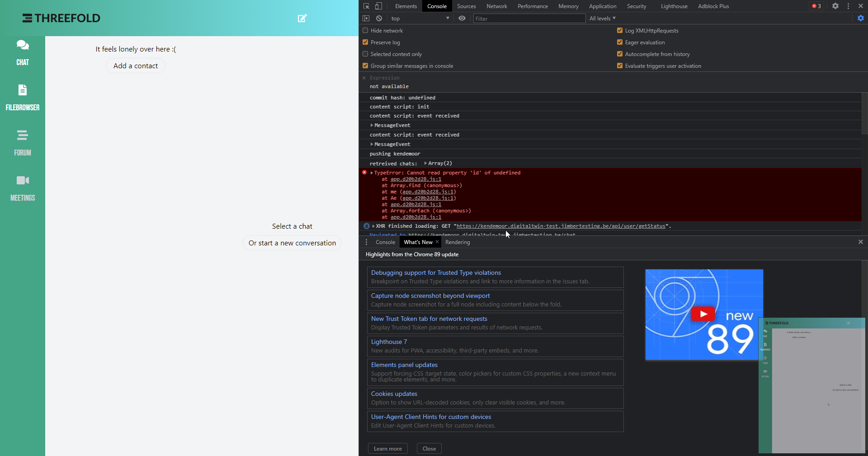Click the red error icon on TypeError
This screenshot has width=868, height=456.
364,172
